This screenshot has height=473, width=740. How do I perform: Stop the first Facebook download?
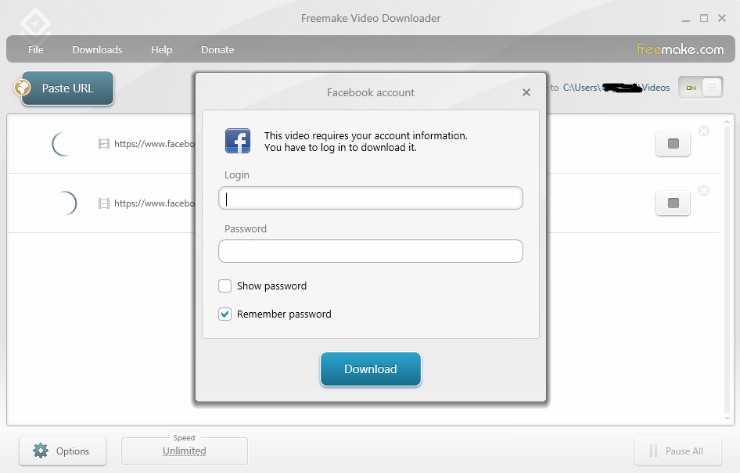pos(673,144)
